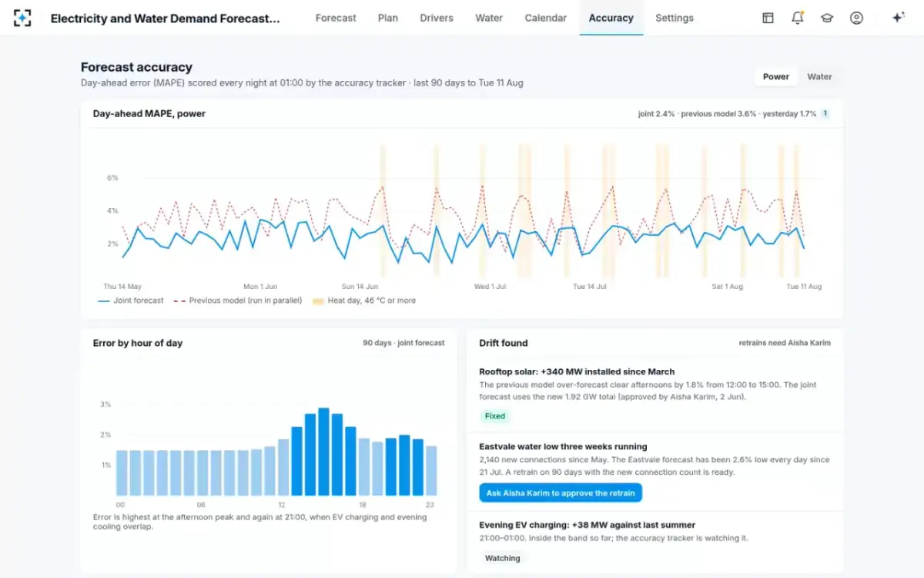924x578 pixels.
Task: Click the 90 days · joint forecast label
Action: coord(403,343)
